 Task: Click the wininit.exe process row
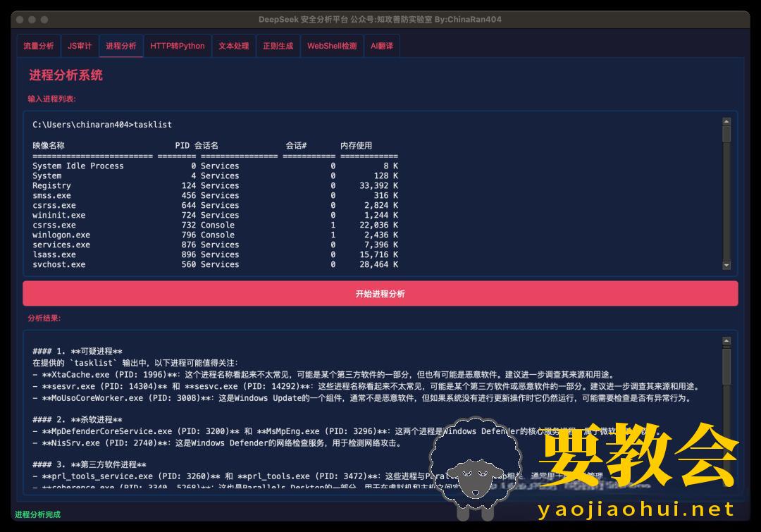point(216,215)
